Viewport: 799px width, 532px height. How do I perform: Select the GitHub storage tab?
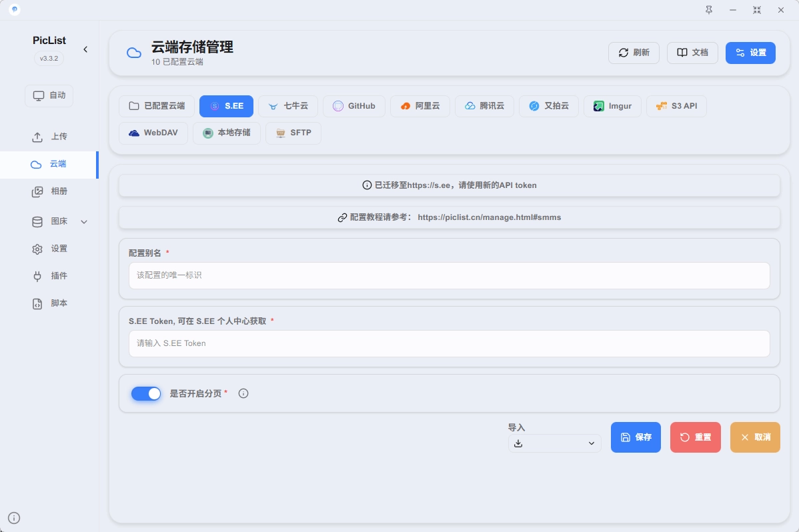click(x=353, y=106)
